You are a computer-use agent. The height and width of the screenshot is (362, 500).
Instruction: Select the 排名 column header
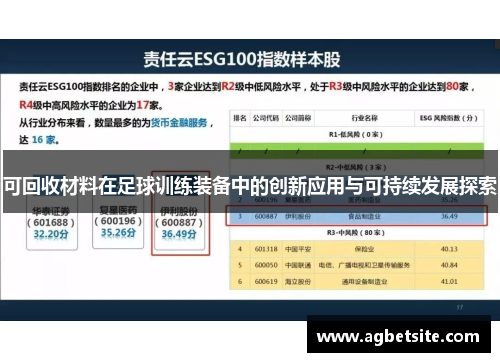pos(240,118)
